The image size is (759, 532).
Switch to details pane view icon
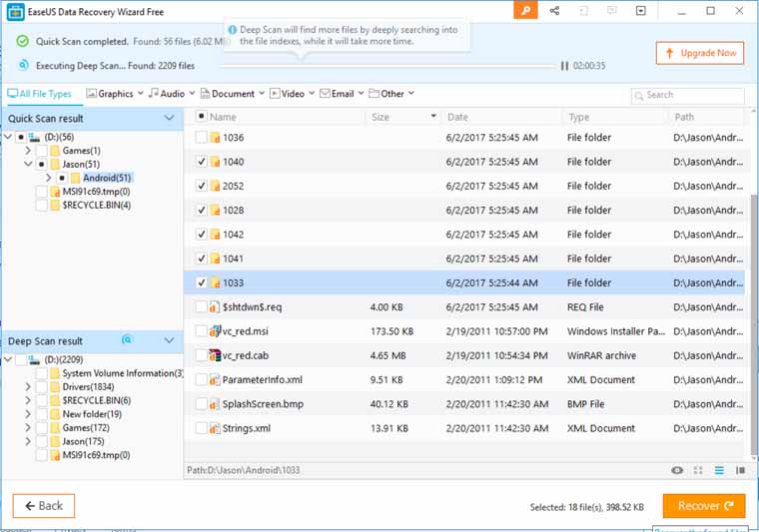tap(741, 470)
